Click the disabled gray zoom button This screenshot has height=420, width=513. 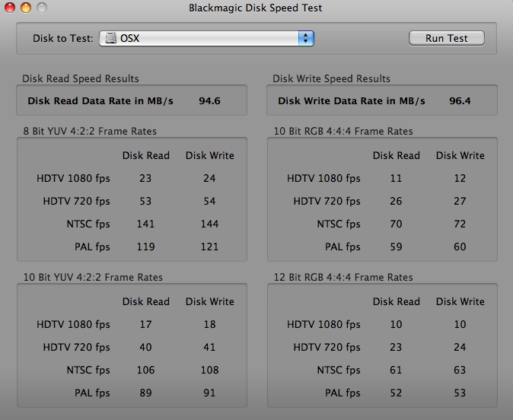(42, 8)
